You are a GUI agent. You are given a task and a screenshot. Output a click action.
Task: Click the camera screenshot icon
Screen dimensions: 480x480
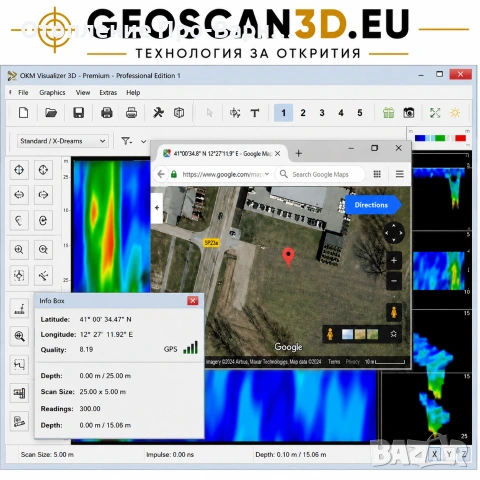pyautogui.click(x=409, y=113)
